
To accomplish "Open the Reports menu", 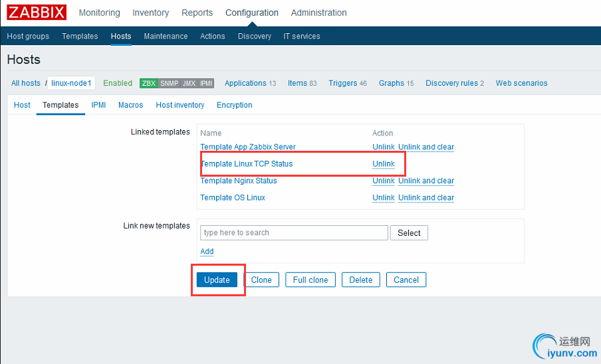I will point(197,13).
